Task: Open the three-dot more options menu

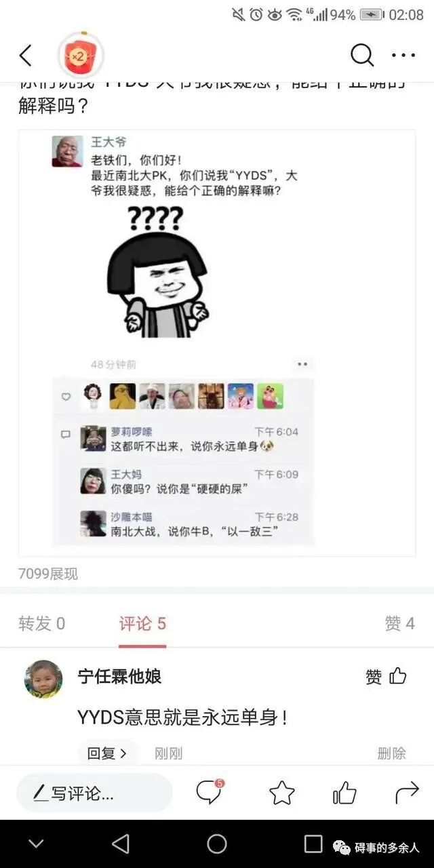Action: 403,56
